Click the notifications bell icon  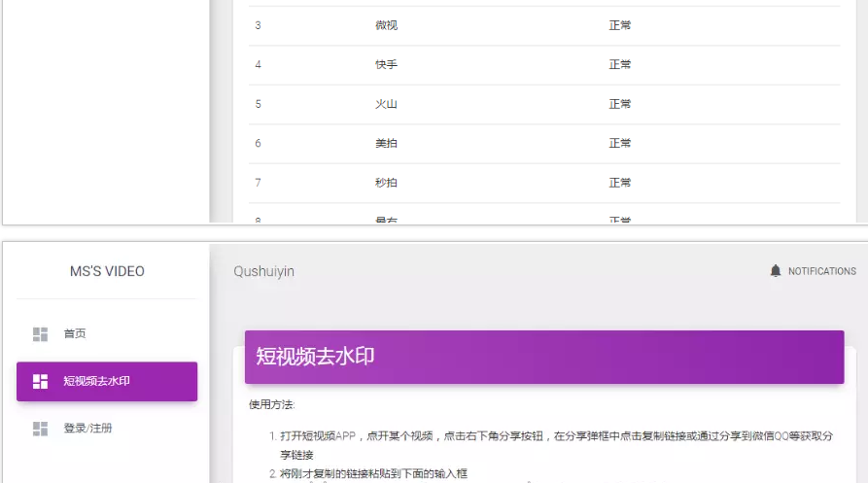click(x=775, y=271)
